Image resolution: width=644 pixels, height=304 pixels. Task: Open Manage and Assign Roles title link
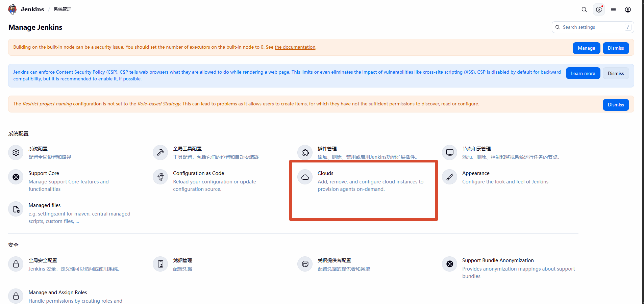pyautogui.click(x=58, y=293)
